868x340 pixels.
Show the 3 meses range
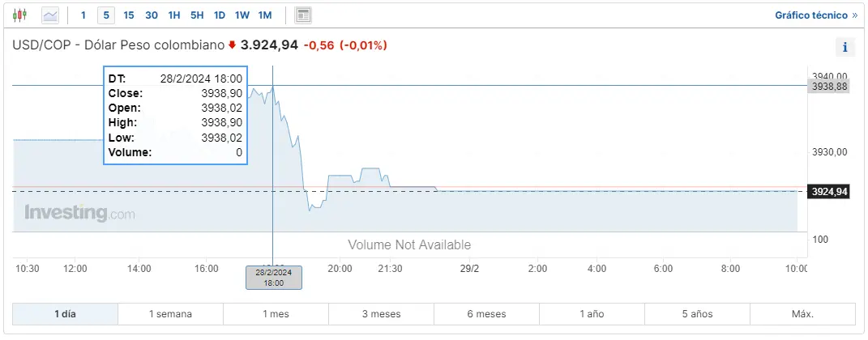click(382, 314)
